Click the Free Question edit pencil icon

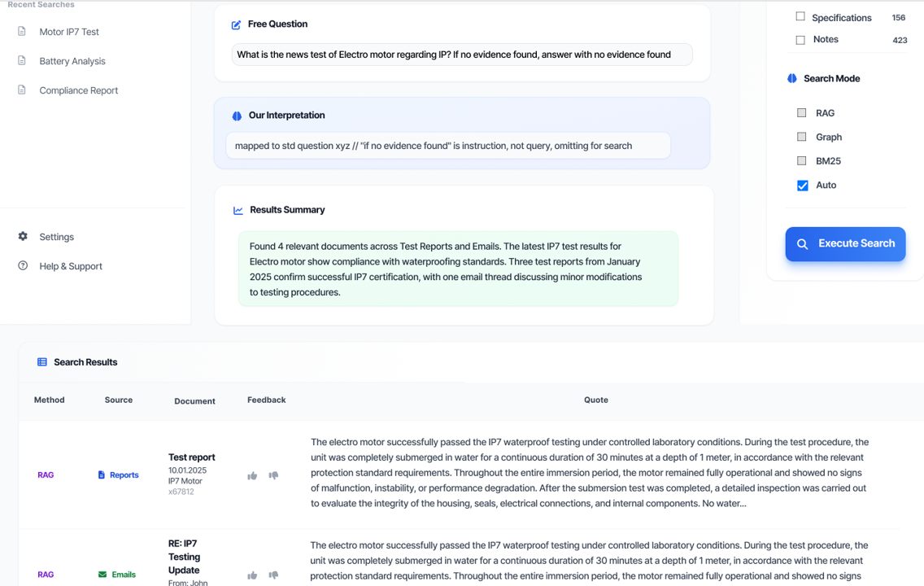(x=237, y=24)
